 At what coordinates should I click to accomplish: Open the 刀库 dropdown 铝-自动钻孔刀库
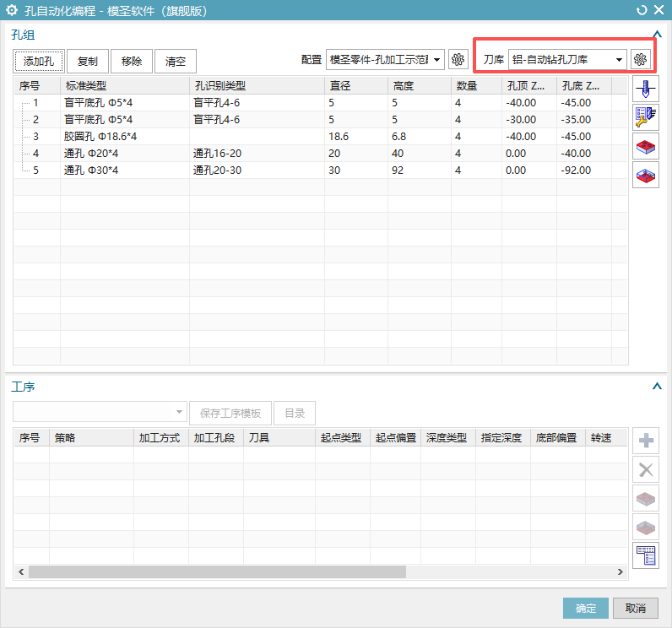(x=567, y=60)
